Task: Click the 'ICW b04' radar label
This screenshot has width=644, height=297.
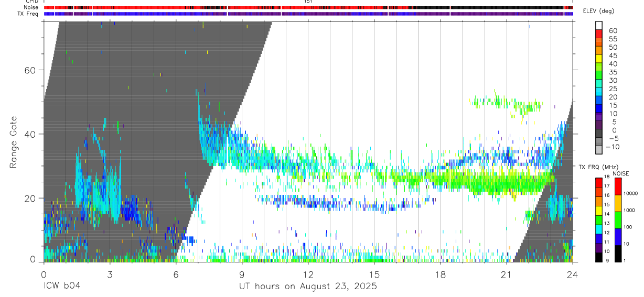Action: [x=62, y=287]
